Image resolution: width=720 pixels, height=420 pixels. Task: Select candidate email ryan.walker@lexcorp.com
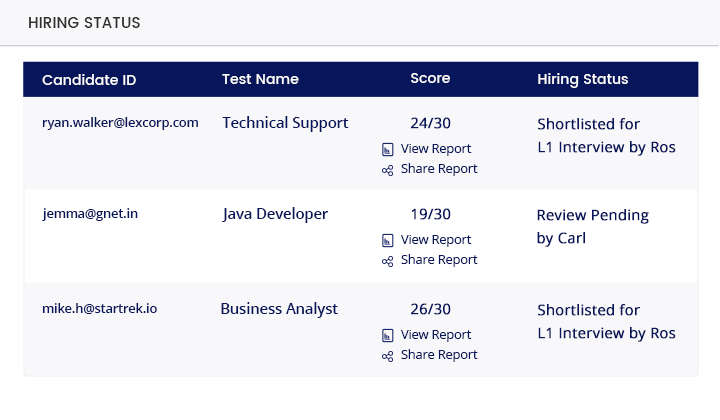click(x=120, y=123)
